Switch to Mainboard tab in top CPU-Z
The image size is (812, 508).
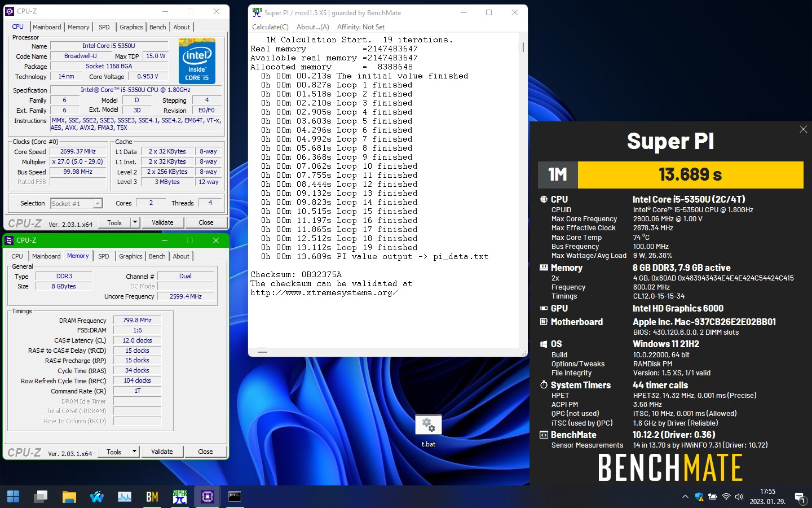point(47,27)
